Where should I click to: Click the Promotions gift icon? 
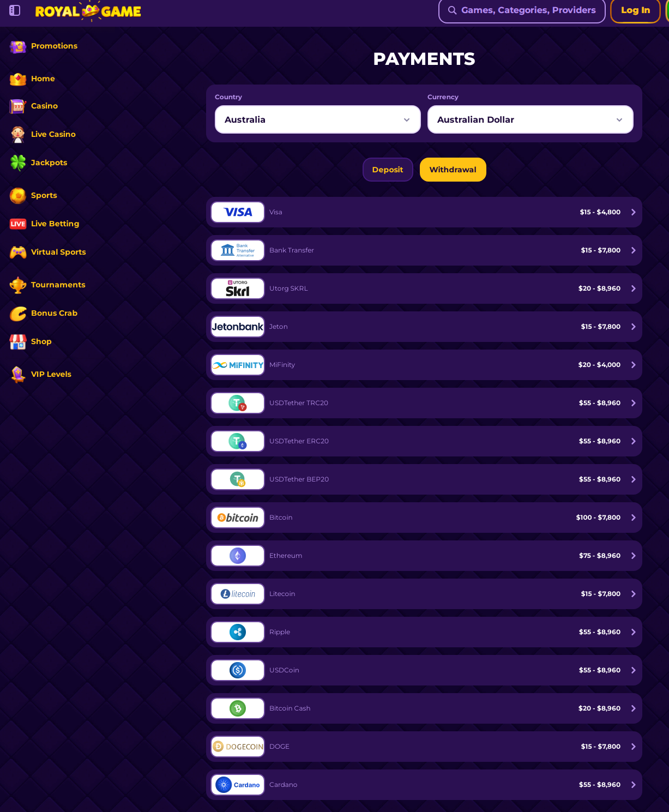(x=17, y=47)
